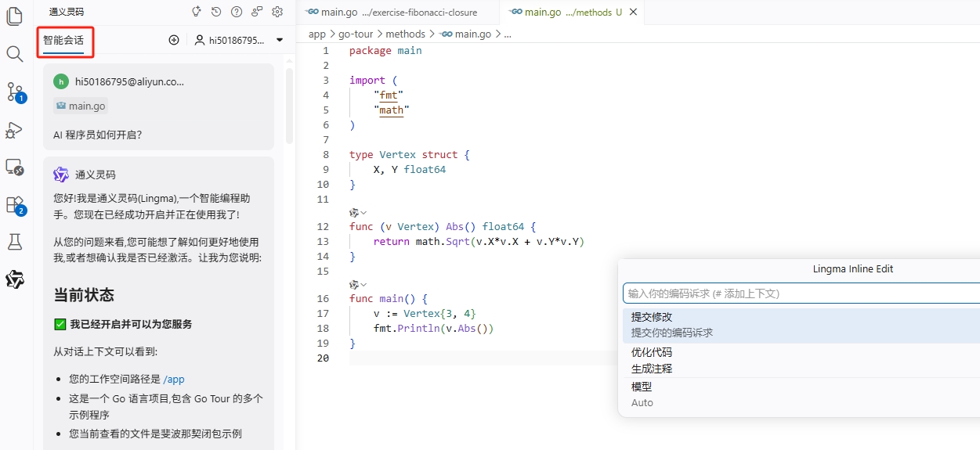Click line number 20 in gutter
980x450 pixels.
coord(323,358)
